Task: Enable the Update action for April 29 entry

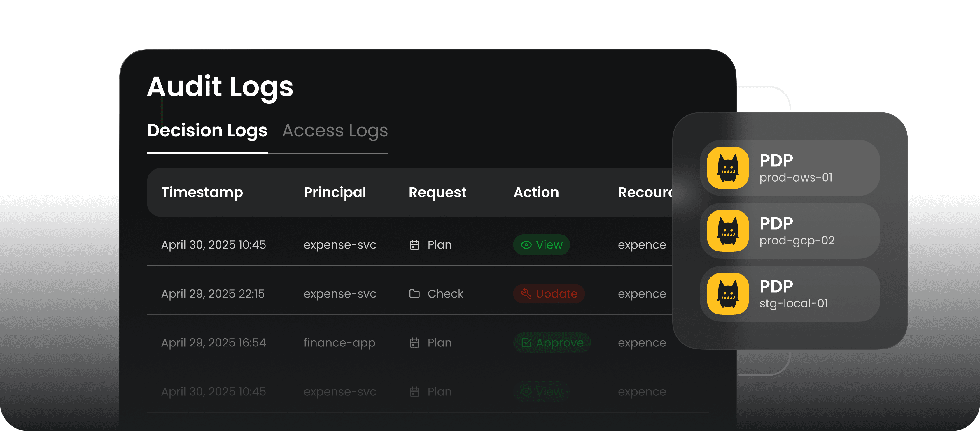Action: (x=549, y=294)
